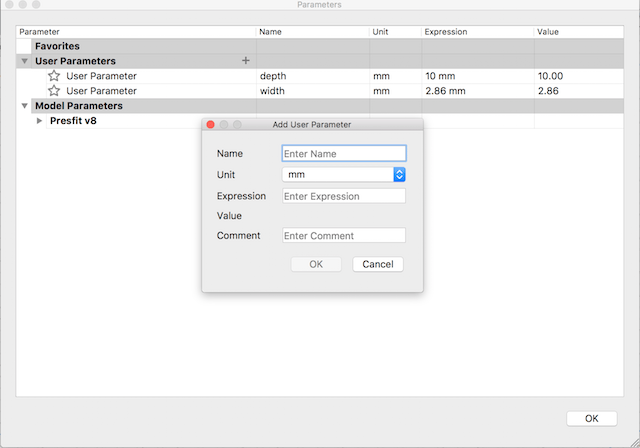Viewport: 640px width, 448px height.
Task: Collapse the User Parameters section
Action: 24,61
